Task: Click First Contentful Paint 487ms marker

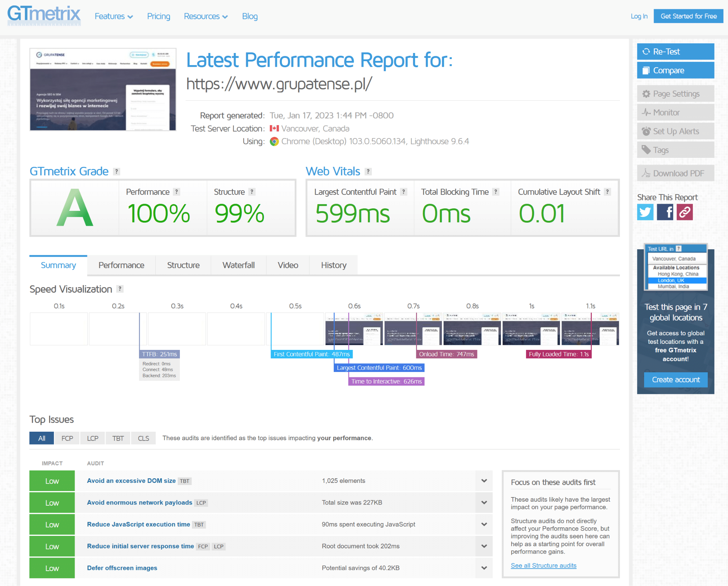Action: pos(312,354)
